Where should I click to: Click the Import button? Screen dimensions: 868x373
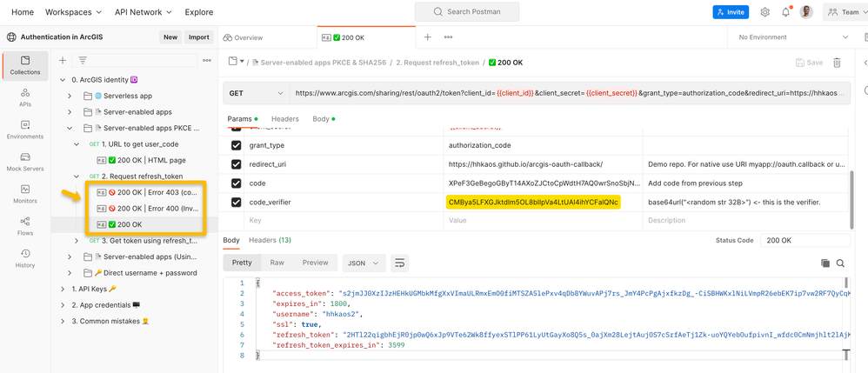point(199,37)
